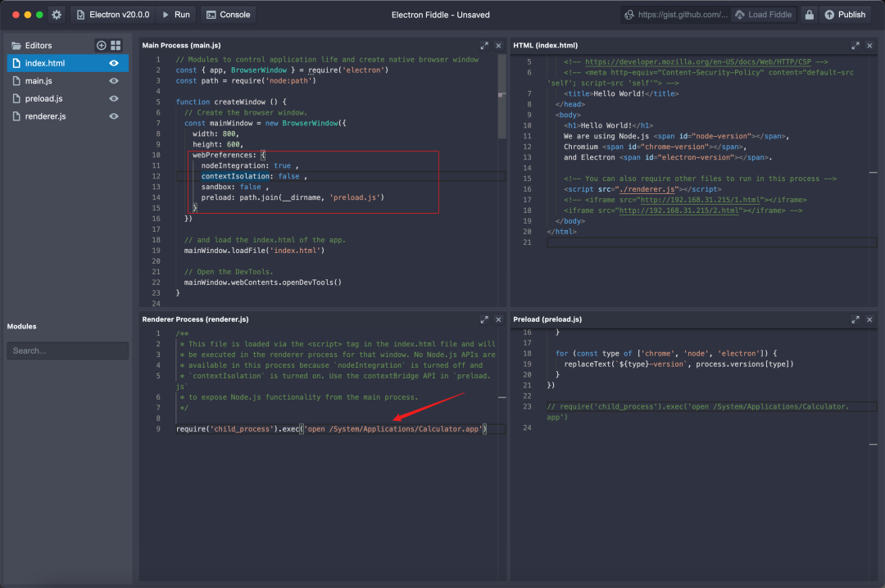
Task: Click the Modules search field
Action: point(68,351)
